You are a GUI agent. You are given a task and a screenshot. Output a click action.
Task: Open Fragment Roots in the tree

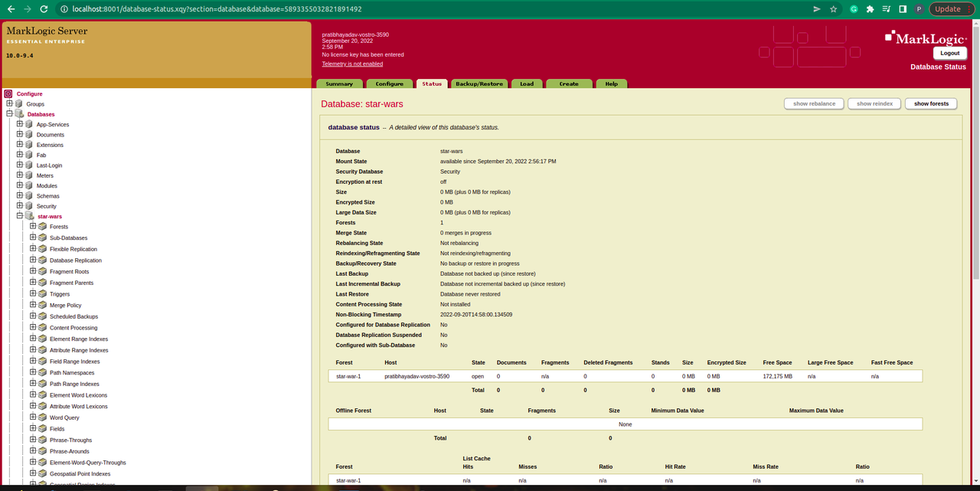[69, 271]
